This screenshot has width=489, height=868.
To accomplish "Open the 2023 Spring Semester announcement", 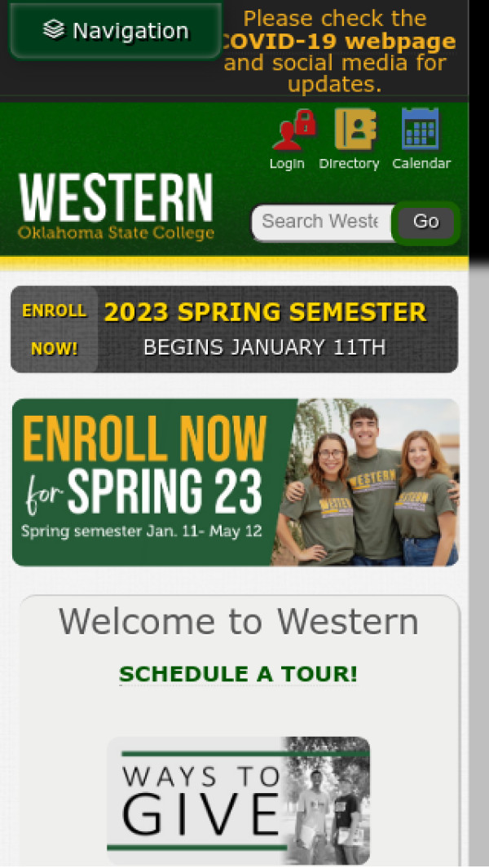I will pyautogui.click(x=265, y=312).
